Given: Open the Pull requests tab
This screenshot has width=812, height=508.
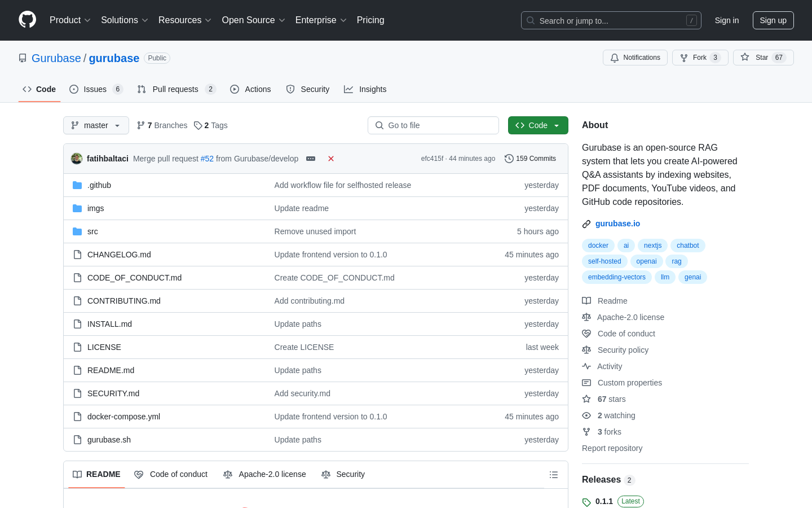Looking at the screenshot, I should point(176,89).
